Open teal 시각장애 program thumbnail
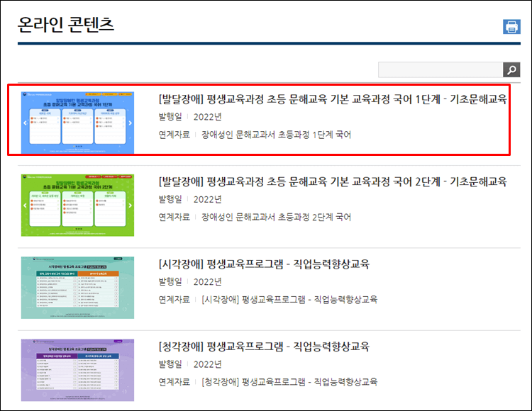The width and height of the screenshot is (532, 411). 78,288
